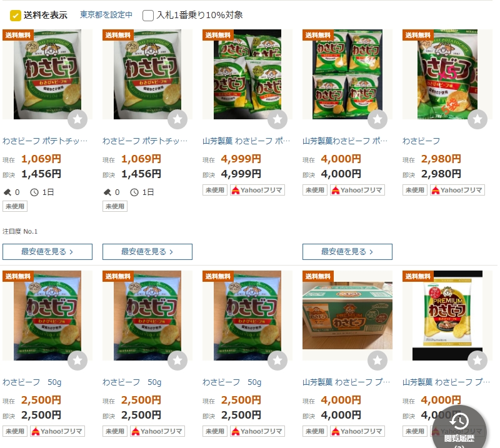Click the 東京都を設定中 region link
This screenshot has height=448, width=500.
click(106, 14)
